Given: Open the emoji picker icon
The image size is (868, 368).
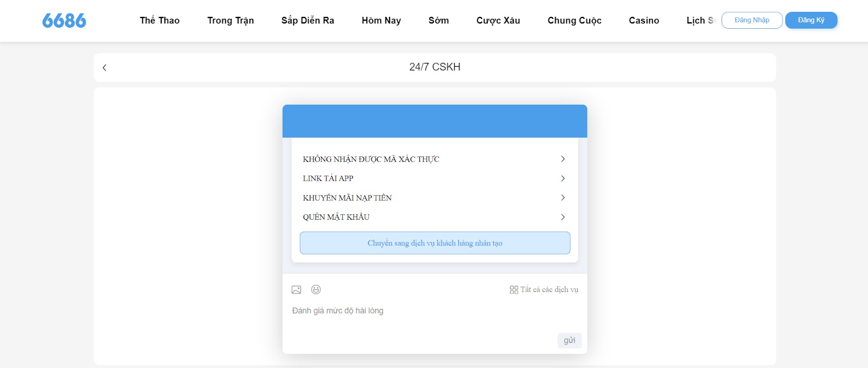Looking at the screenshot, I should coord(316,290).
